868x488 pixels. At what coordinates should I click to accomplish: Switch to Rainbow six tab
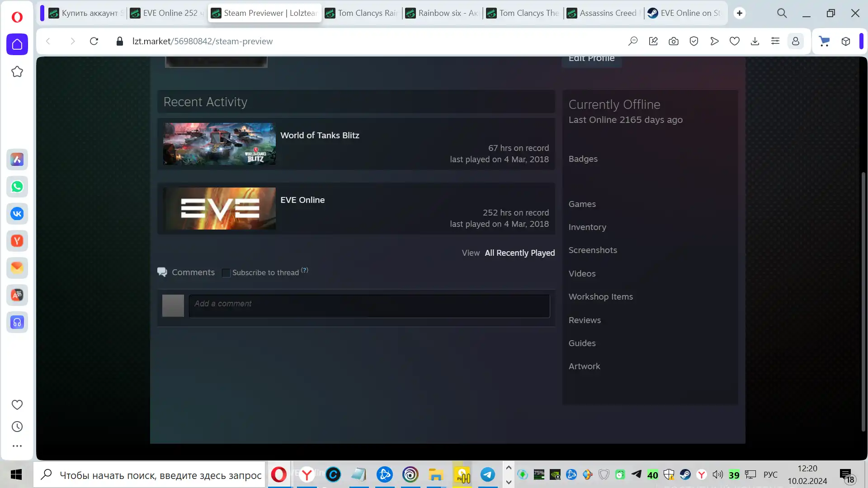[x=442, y=13]
